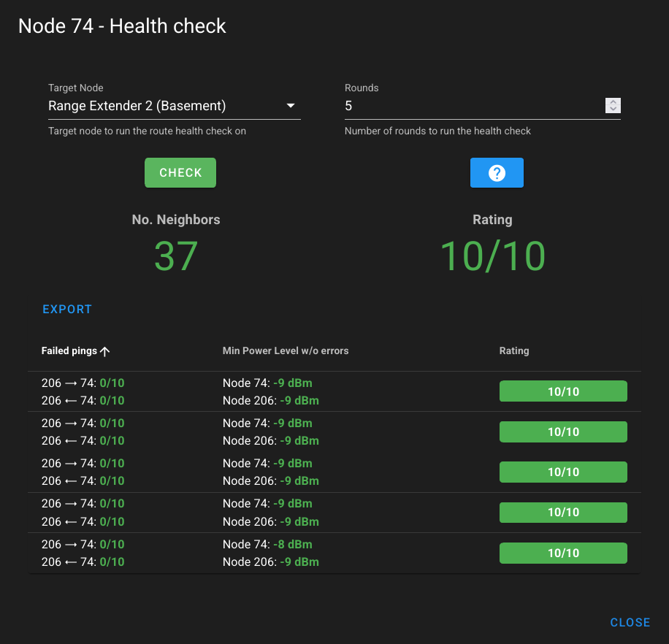This screenshot has width=669, height=644.
Task: Click the last row's 10/10 rating badge
Action: tap(562, 553)
